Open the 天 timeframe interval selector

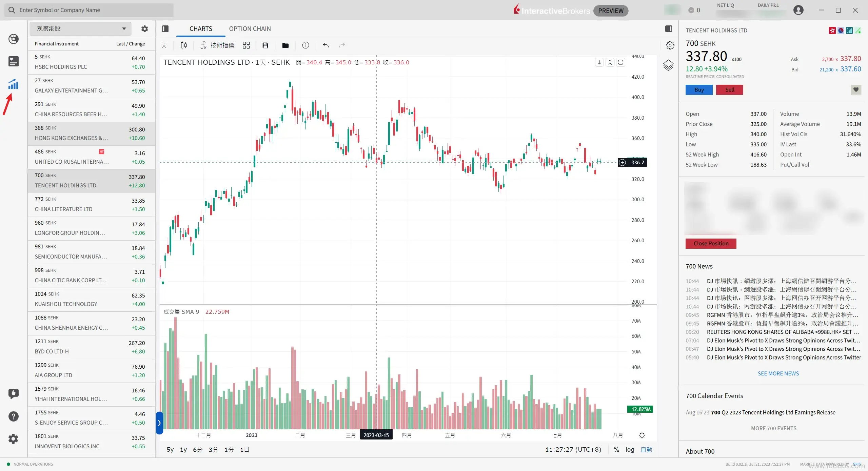click(164, 45)
